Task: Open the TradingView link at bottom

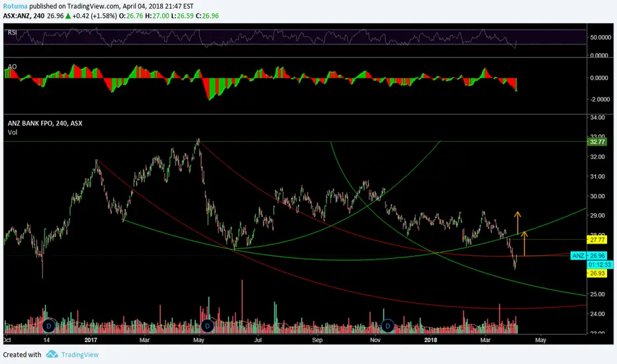Action: pos(80,355)
